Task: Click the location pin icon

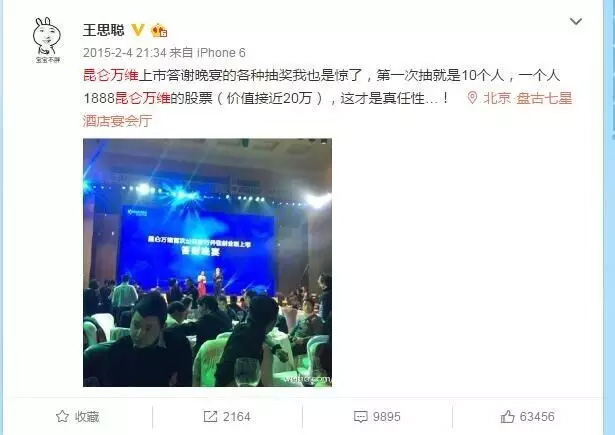Action: click(x=472, y=98)
